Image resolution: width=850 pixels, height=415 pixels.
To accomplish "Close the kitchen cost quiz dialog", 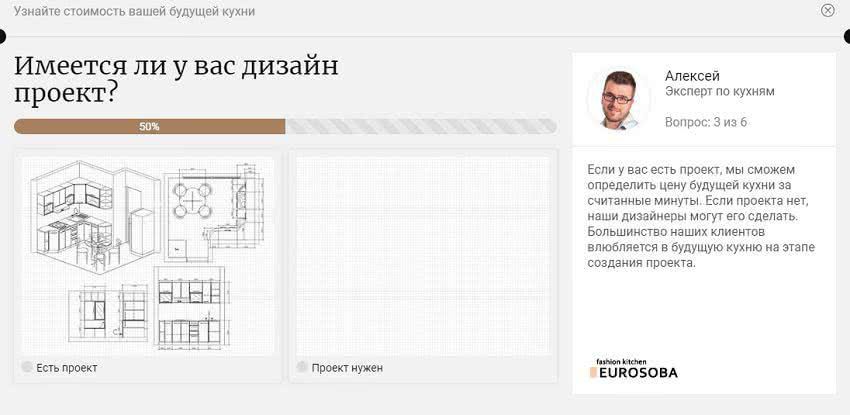I will pyautogui.click(x=827, y=11).
